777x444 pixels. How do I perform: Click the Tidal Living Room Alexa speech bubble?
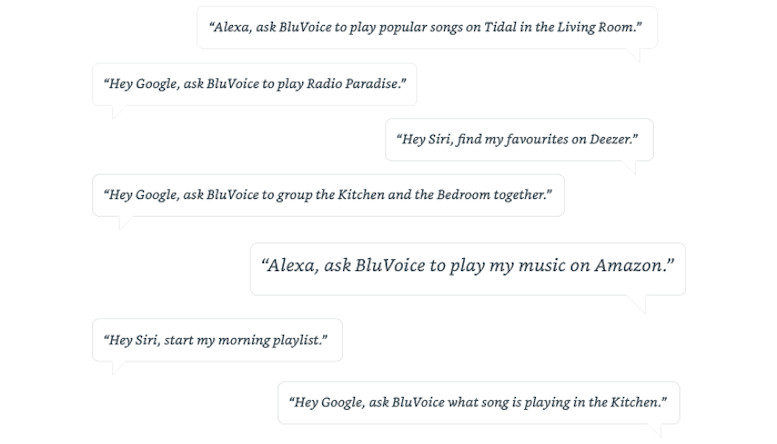(x=427, y=28)
